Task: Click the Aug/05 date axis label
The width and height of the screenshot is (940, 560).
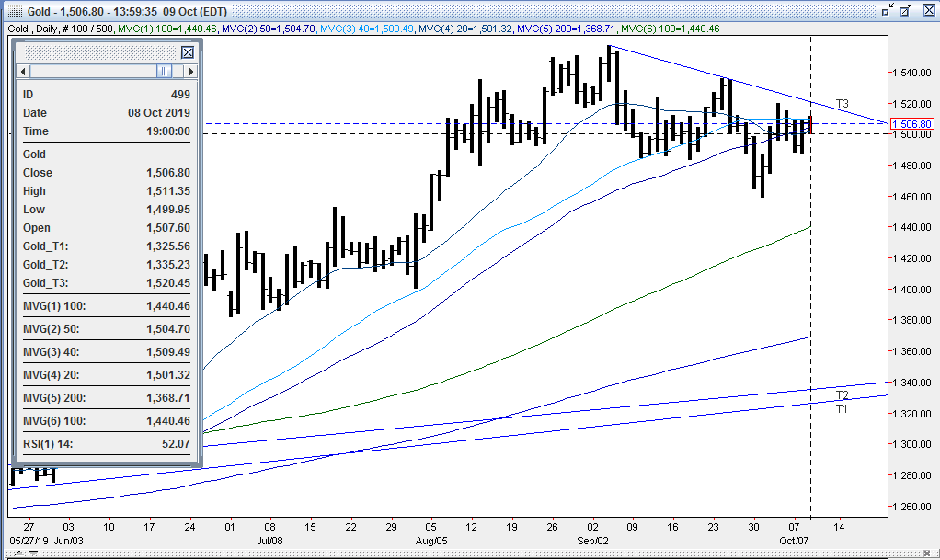Action: [431, 541]
